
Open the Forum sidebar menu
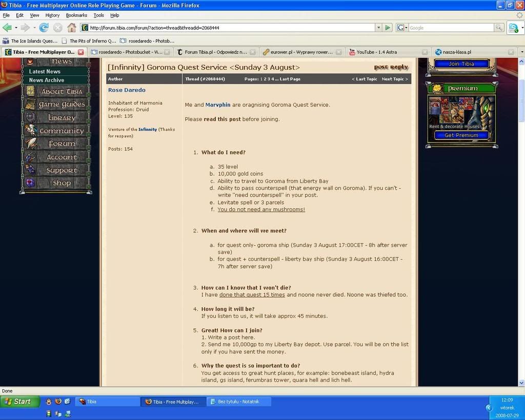(x=56, y=144)
